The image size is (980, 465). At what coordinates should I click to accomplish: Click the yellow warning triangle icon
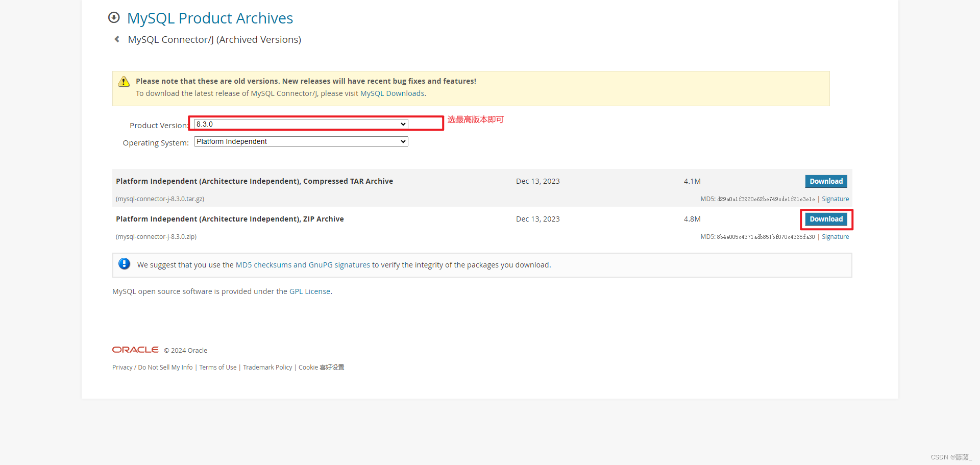[x=124, y=82]
